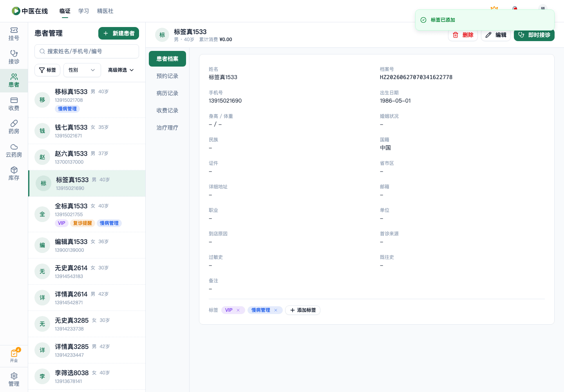Select the 患者 patients sidebar icon
The width and height of the screenshot is (564, 392).
tap(14, 81)
